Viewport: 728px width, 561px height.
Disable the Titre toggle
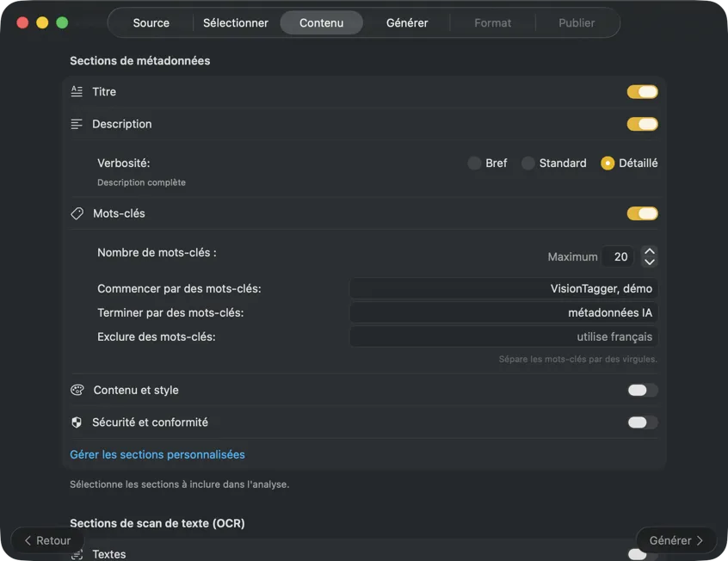642,91
